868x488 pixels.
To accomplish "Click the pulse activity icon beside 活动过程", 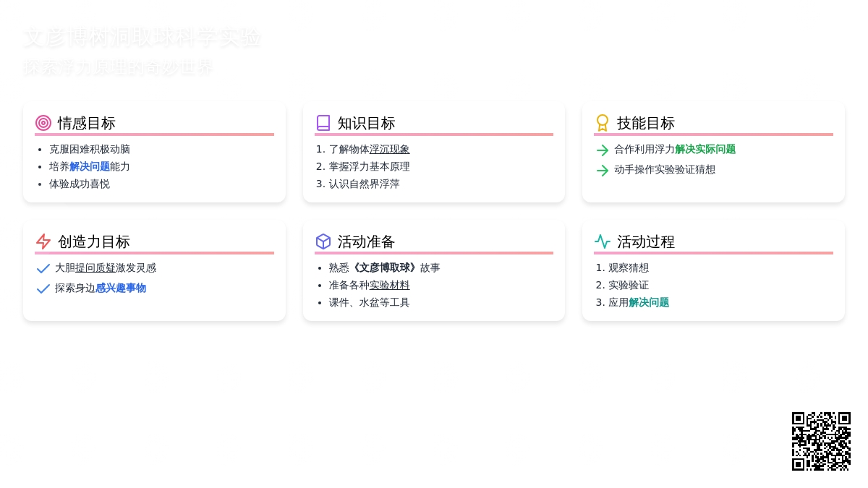I will [x=603, y=241].
